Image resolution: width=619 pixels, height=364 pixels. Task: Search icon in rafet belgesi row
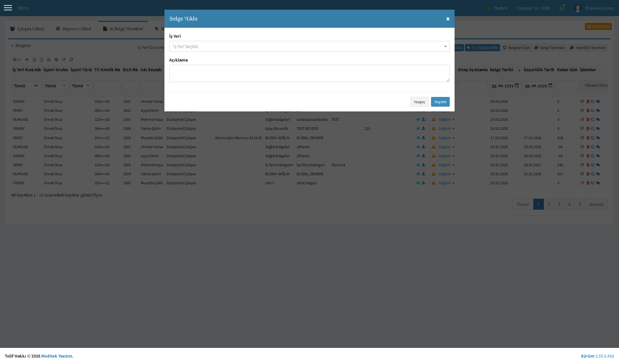coord(593,183)
